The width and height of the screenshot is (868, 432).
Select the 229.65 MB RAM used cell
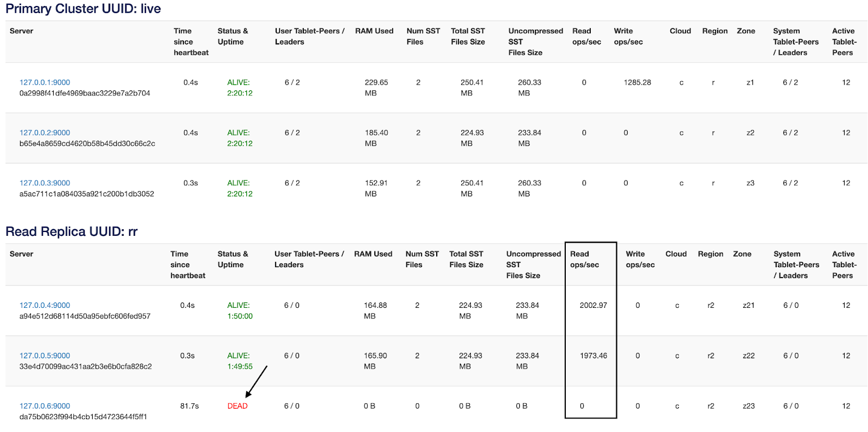376,88
